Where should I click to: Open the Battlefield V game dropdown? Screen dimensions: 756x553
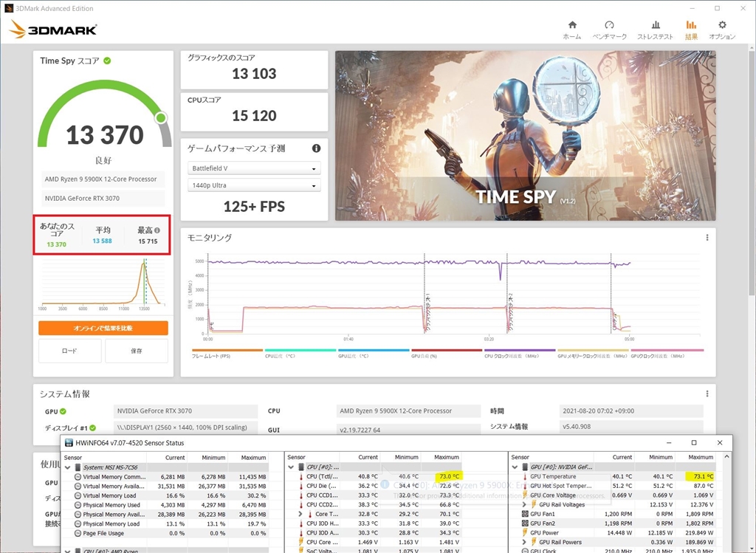coord(254,168)
